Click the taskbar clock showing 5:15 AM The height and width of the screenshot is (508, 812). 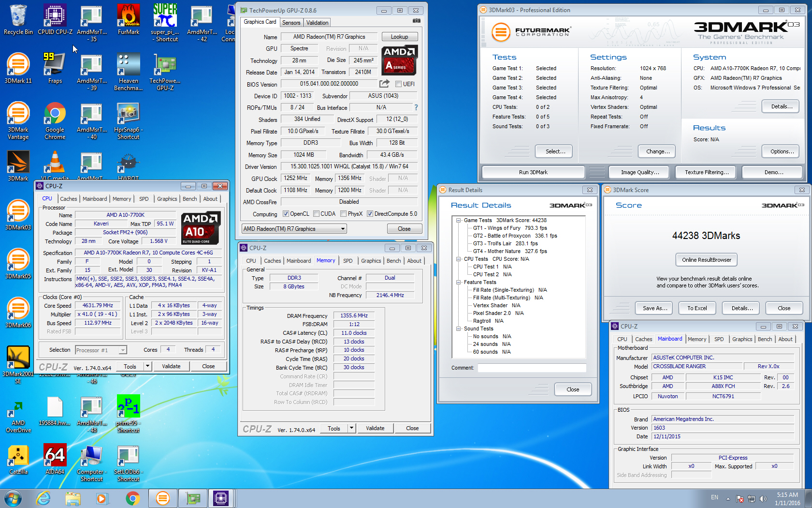tap(787, 498)
